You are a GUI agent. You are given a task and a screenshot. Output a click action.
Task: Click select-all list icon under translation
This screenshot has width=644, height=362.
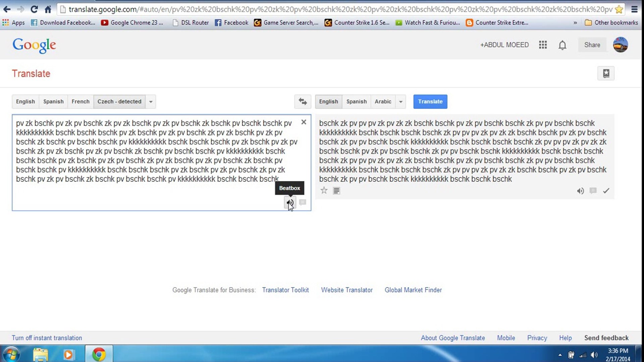coord(336,190)
